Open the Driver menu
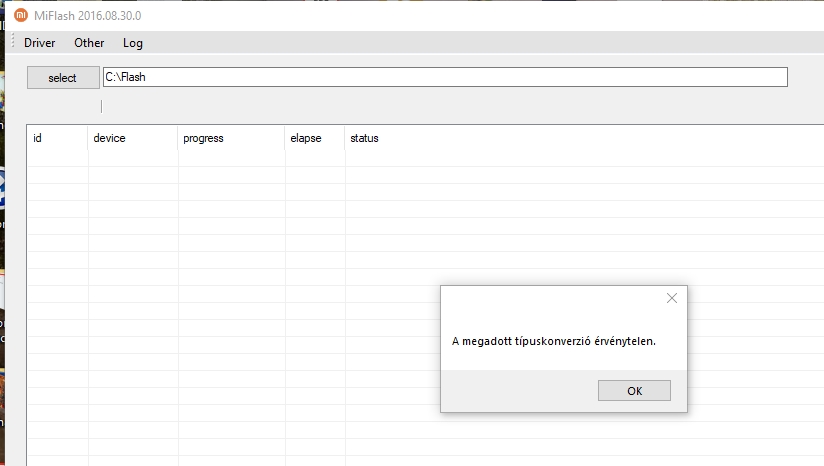This screenshot has width=824, height=466. tap(39, 43)
